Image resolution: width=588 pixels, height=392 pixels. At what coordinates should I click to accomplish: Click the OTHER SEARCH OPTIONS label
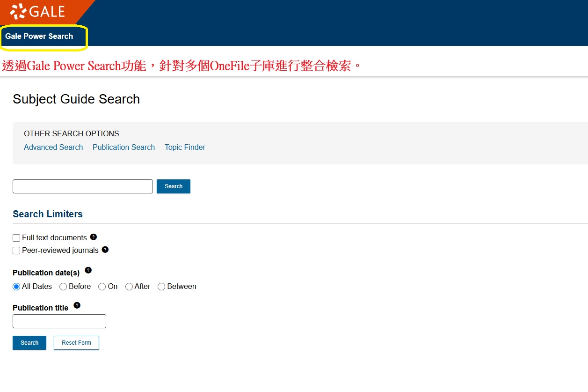(72, 133)
